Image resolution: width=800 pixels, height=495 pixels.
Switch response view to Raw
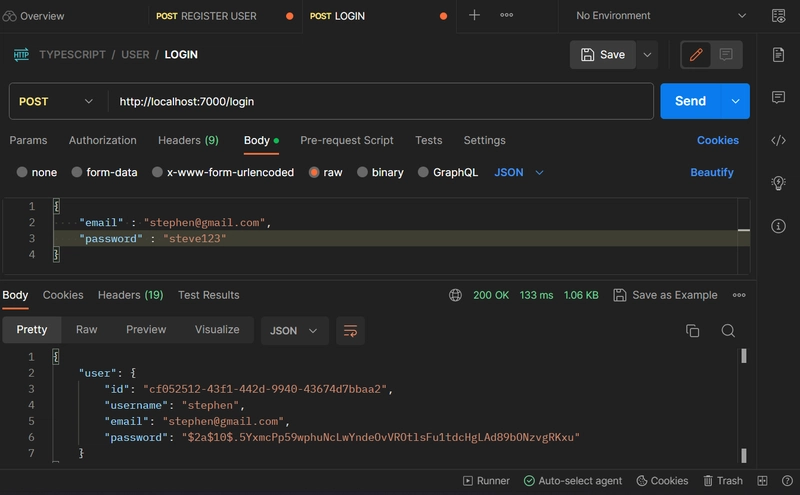point(87,330)
